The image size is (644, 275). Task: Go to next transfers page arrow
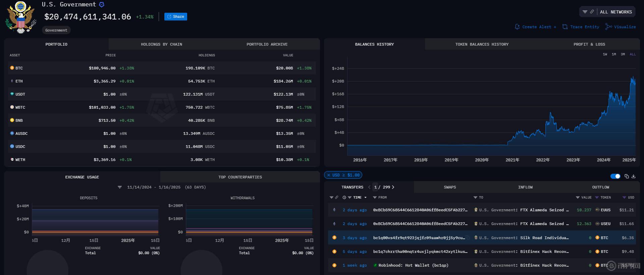(x=393, y=187)
